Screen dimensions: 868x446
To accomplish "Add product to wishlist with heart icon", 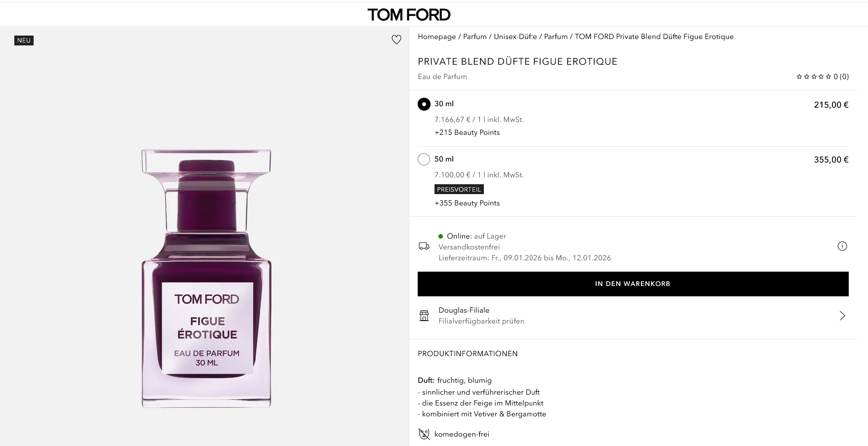I will (396, 40).
